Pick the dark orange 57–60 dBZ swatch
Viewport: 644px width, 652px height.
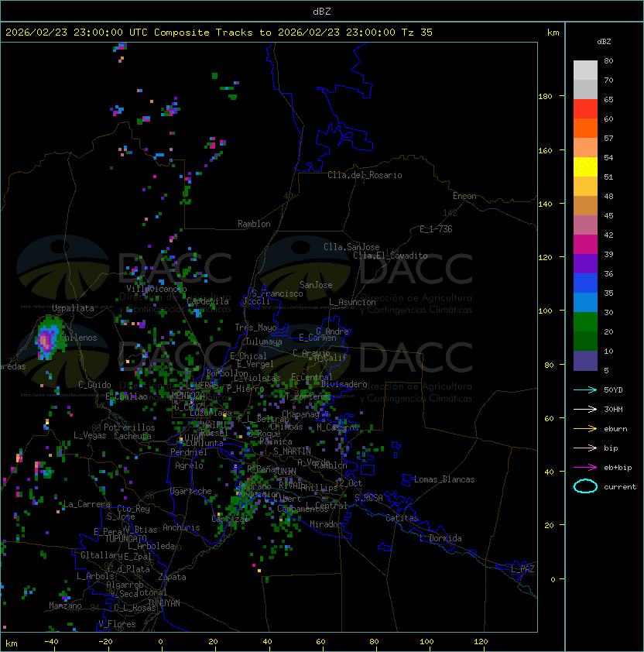[x=585, y=128]
